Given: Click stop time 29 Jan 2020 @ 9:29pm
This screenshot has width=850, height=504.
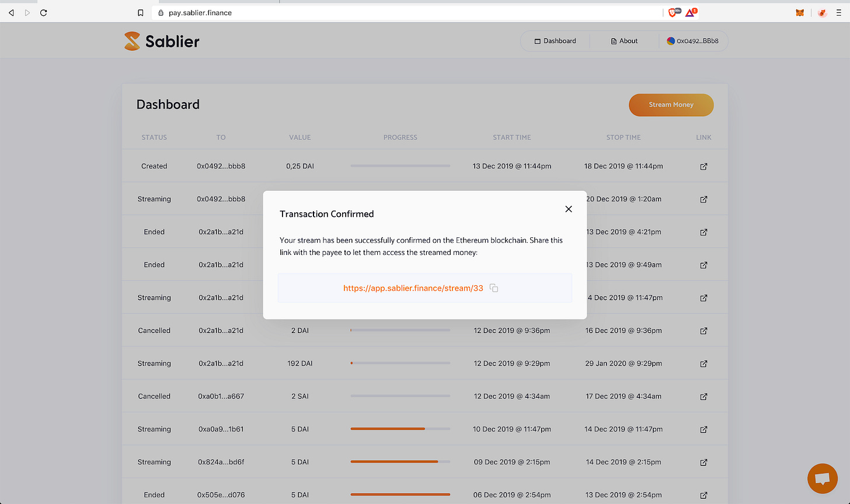Looking at the screenshot, I should [623, 363].
